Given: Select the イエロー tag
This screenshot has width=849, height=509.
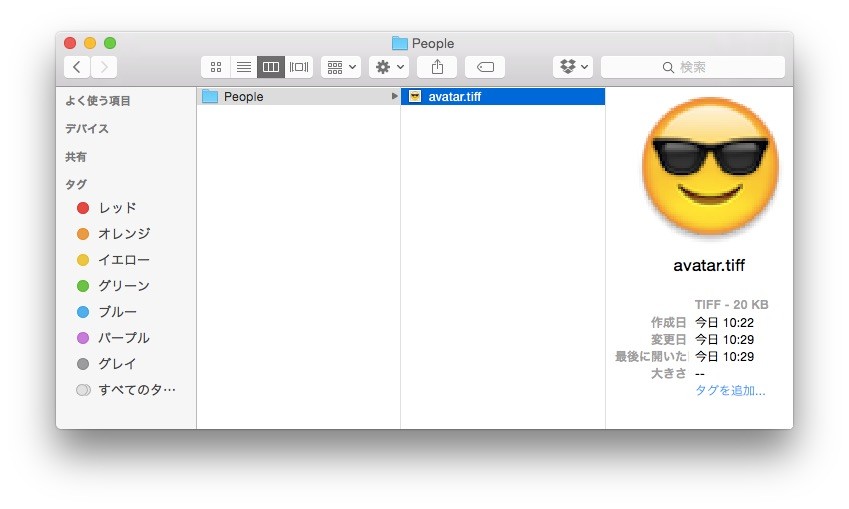Looking at the screenshot, I should click(126, 260).
